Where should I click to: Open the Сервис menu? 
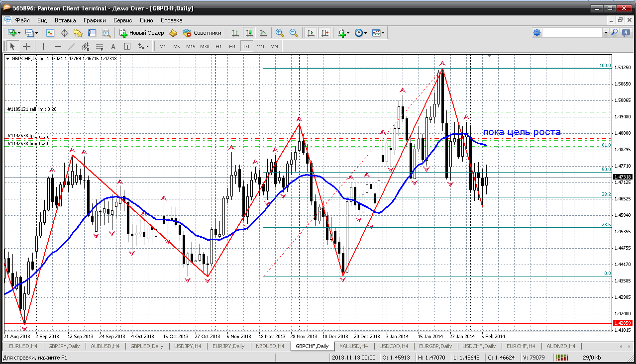[x=122, y=20]
